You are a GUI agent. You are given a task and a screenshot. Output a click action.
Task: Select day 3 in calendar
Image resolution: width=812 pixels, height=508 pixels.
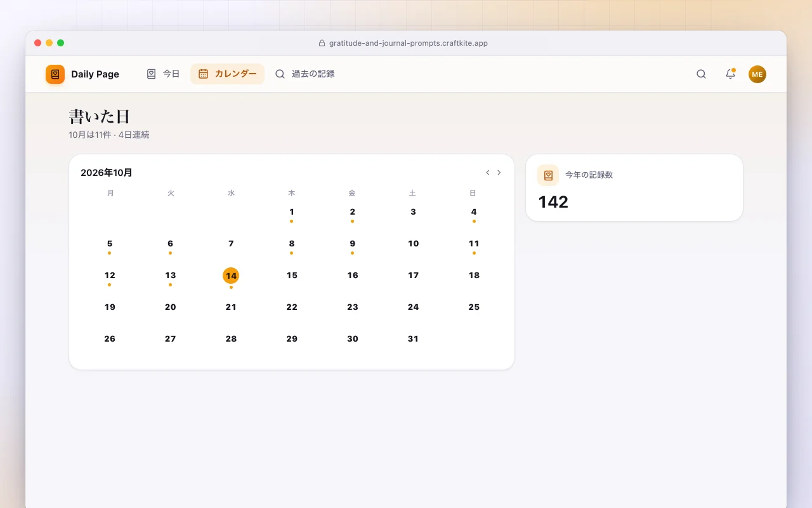pos(414,213)
